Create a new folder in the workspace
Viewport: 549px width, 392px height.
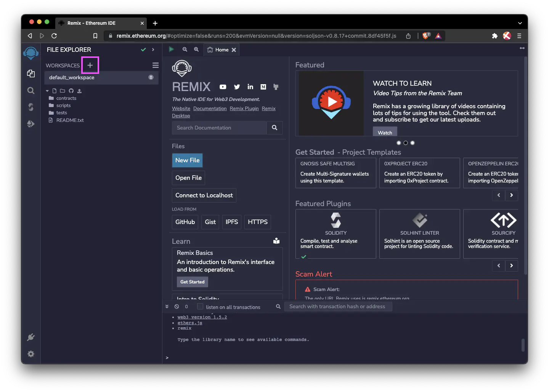(63, 91)
